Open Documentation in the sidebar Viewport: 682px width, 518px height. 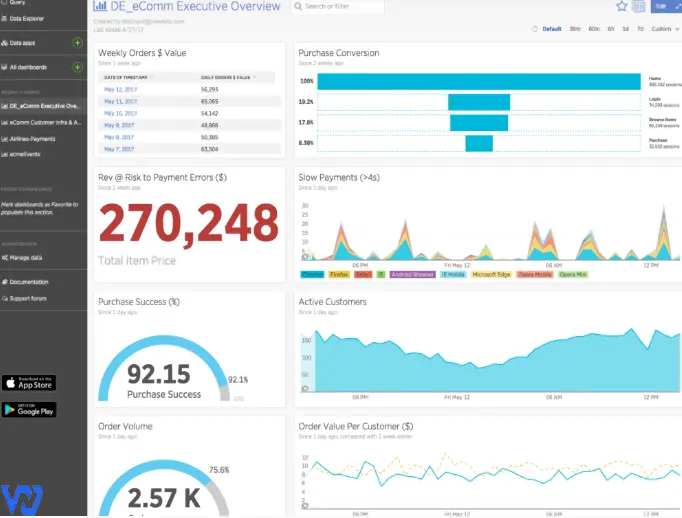pos(29,282)
